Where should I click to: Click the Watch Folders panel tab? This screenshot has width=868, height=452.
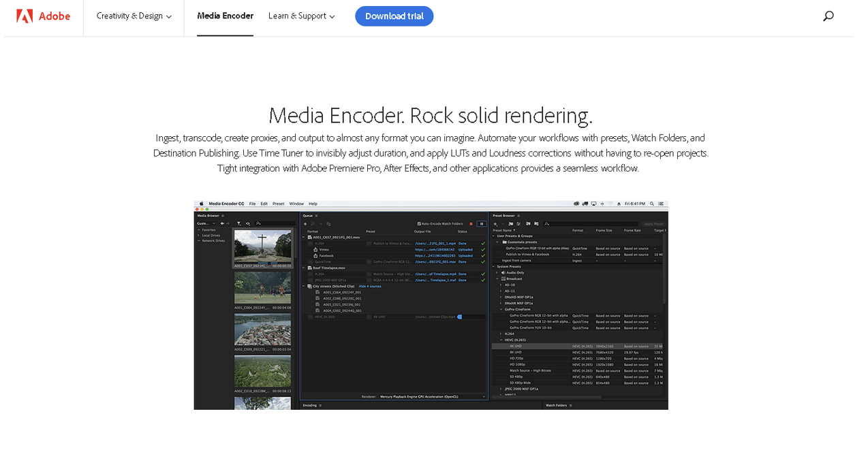tap(556, 406)
